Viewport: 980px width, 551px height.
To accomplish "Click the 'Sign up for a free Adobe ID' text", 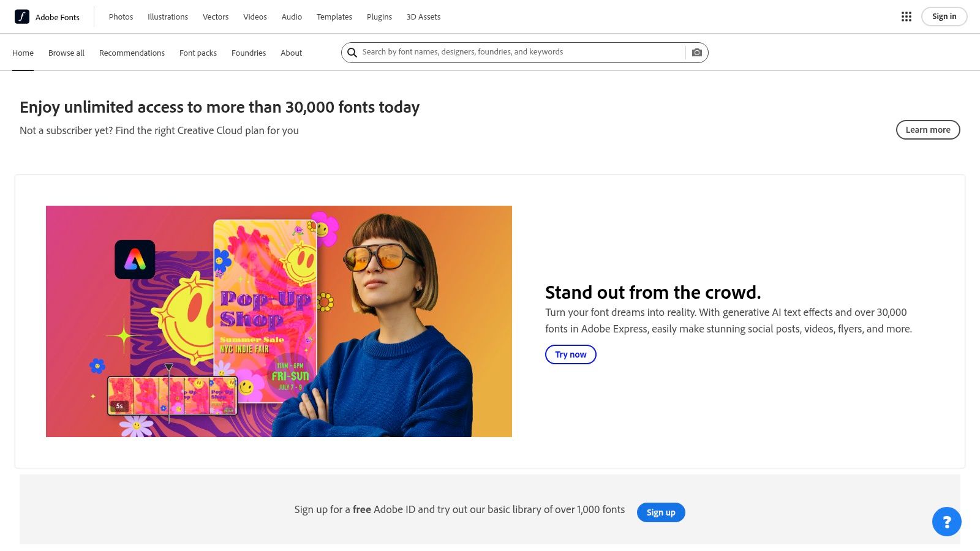I will (459, 509).
